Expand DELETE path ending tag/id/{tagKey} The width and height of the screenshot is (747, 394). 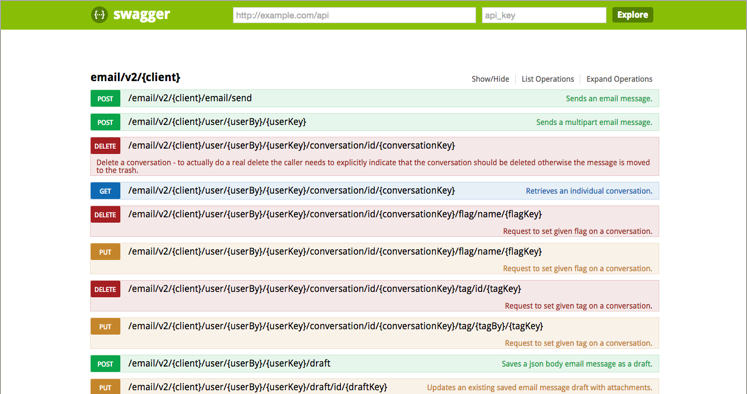pos(324,289)
